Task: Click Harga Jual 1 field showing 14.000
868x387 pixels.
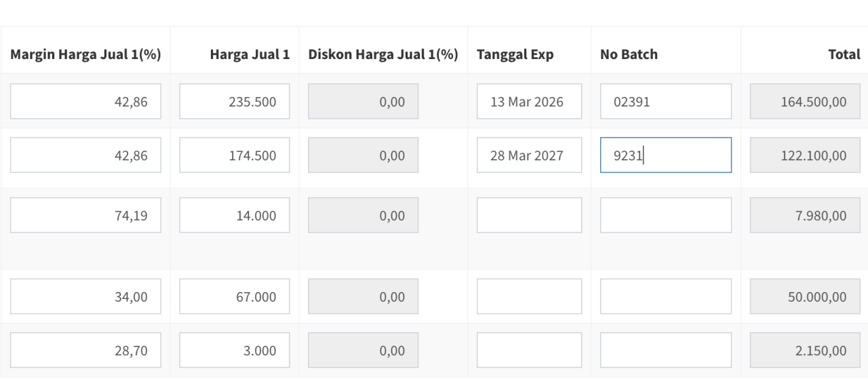Action: [x=235, y=216]
